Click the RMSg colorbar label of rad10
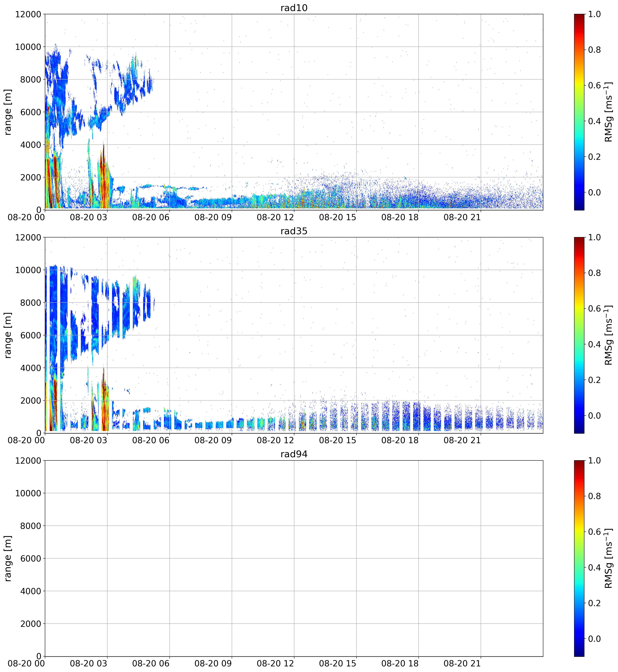 click(609, 112)
